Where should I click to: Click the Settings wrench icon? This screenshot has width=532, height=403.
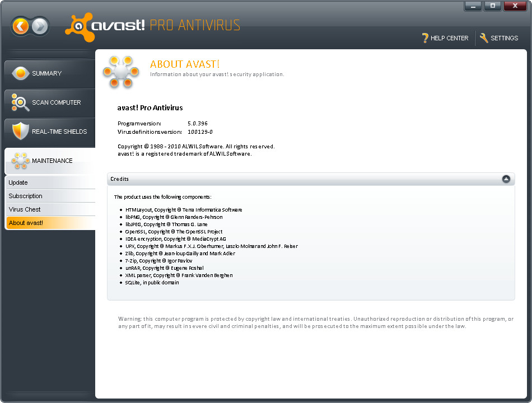coord(484,38)
